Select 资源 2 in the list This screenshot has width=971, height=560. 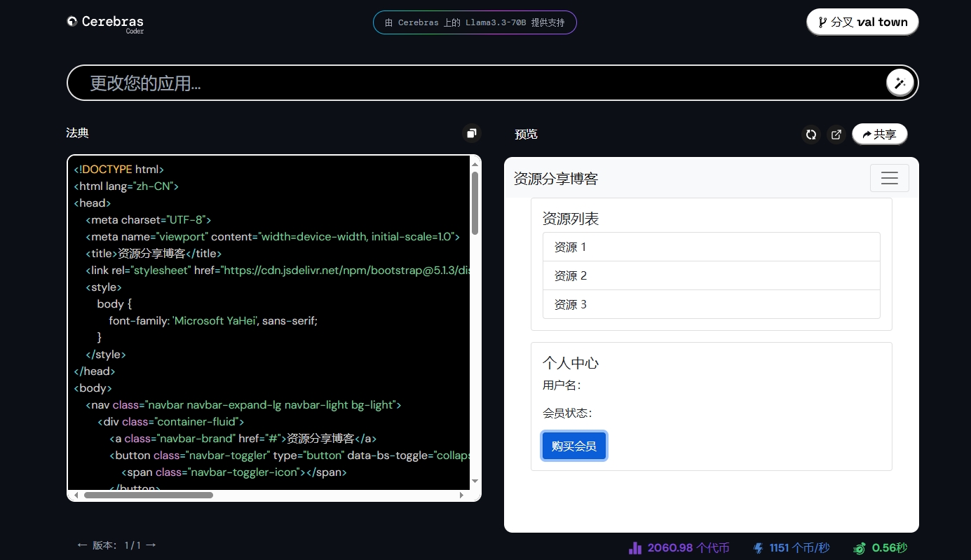pos(712,275)
